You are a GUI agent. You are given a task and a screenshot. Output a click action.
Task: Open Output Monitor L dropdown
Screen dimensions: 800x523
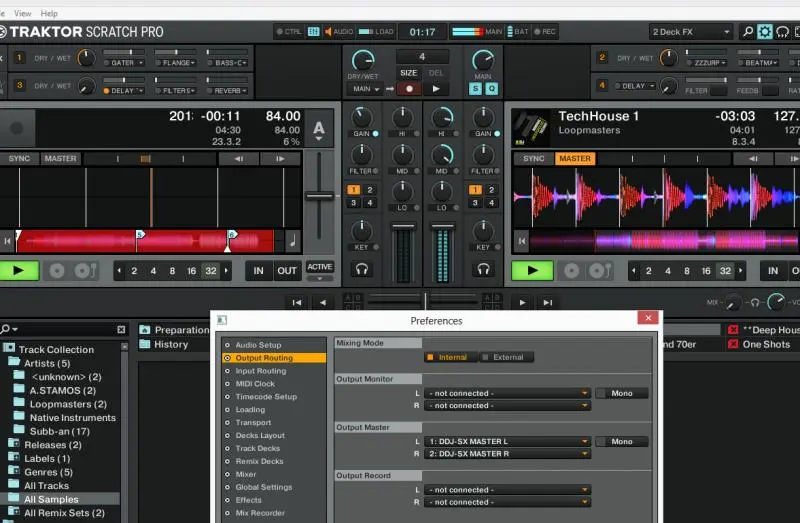tap(507, 393)
